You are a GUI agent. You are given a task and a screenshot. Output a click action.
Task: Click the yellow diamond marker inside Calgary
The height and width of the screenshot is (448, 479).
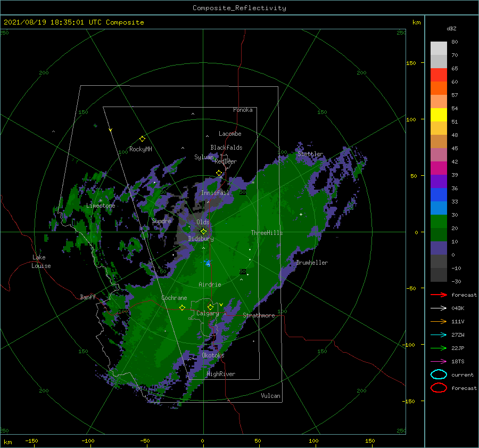coord(210,307)
